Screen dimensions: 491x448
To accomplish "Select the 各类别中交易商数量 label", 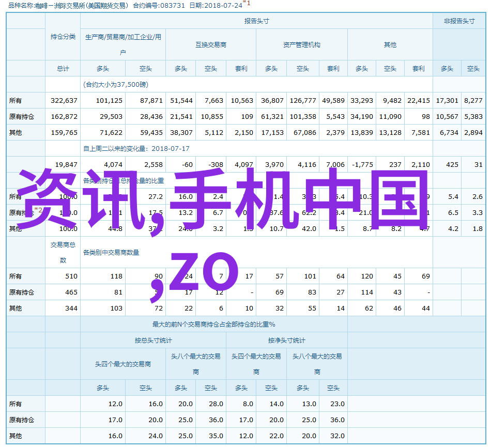I will [111, 252].
